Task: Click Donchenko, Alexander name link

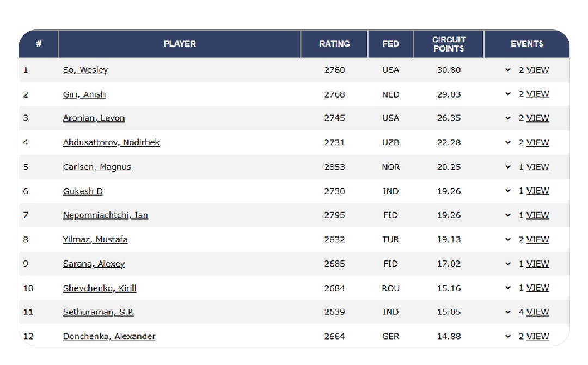Action: (109, 336)
